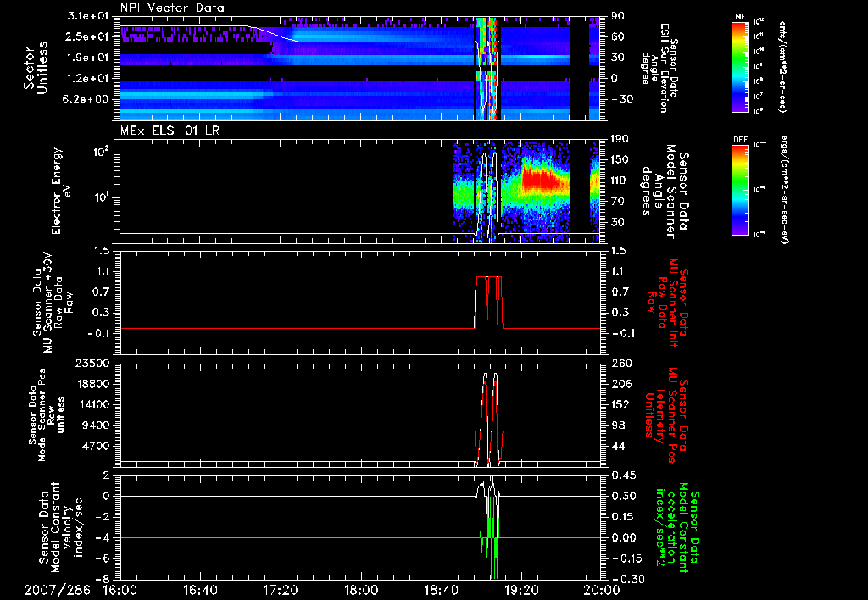This screenshot has width=868, height=600.
Task: Click the 2.5e+01 sector tick label
Action: (x=88, y=36)
